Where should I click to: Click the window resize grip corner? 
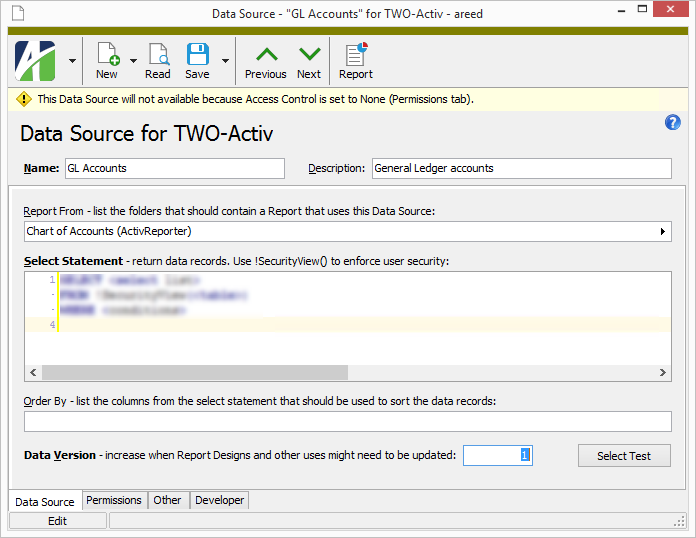(679, 522)
